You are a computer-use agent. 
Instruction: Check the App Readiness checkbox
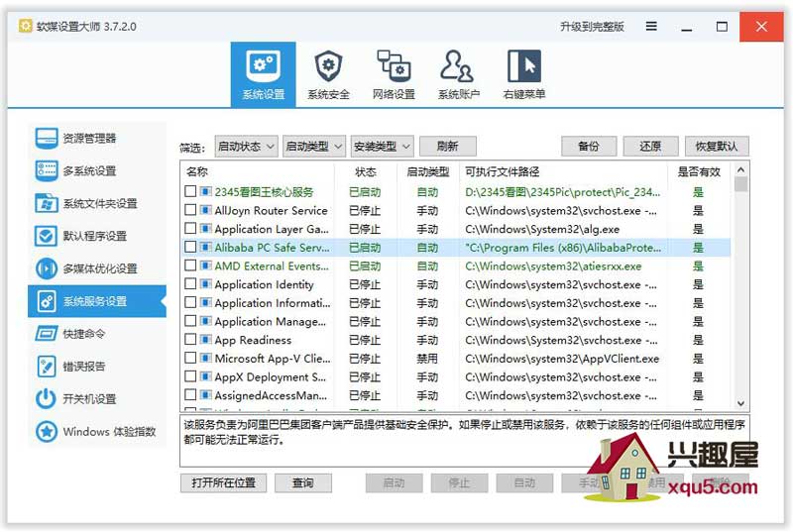coord(190,340)
